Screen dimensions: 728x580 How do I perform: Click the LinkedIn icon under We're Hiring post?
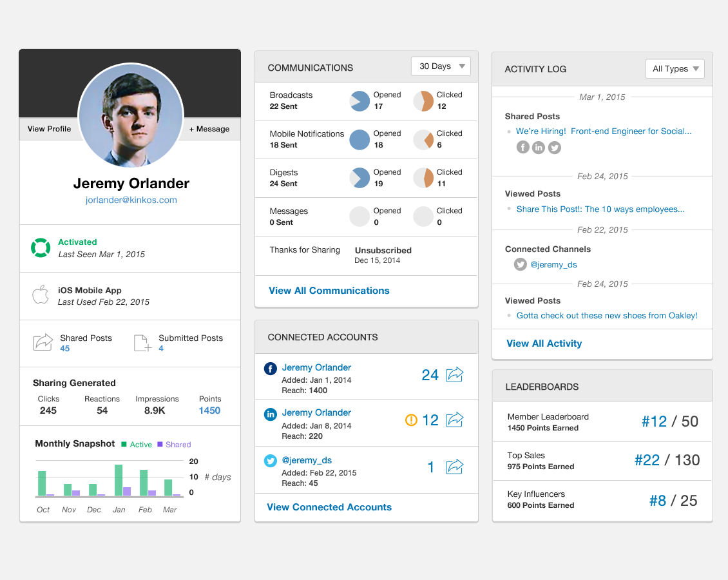click(539, 148)
